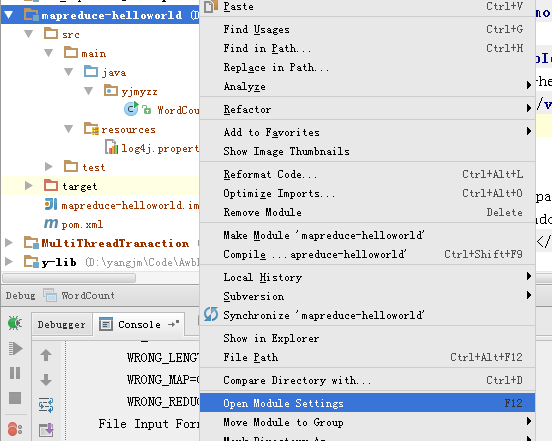
Task: Click the view breakpoints red dots icon
Action: click(x=15, y=429)
